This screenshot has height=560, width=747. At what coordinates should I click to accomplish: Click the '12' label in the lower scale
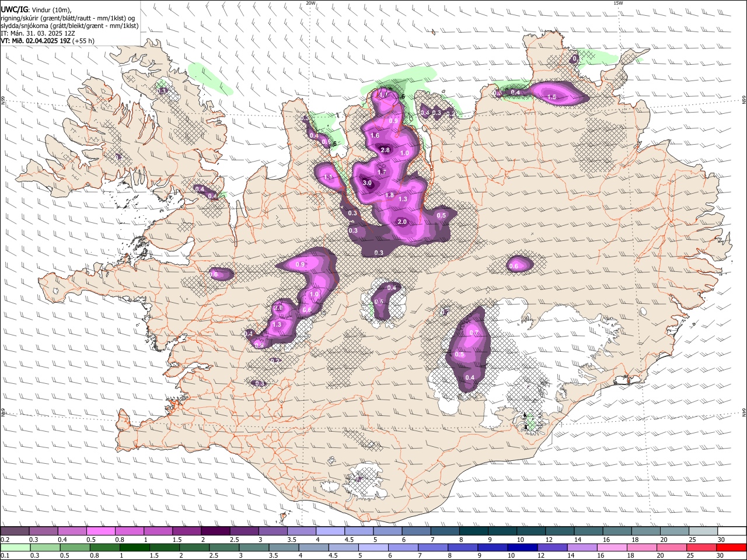pyautogui.click(x=541, y=555)
